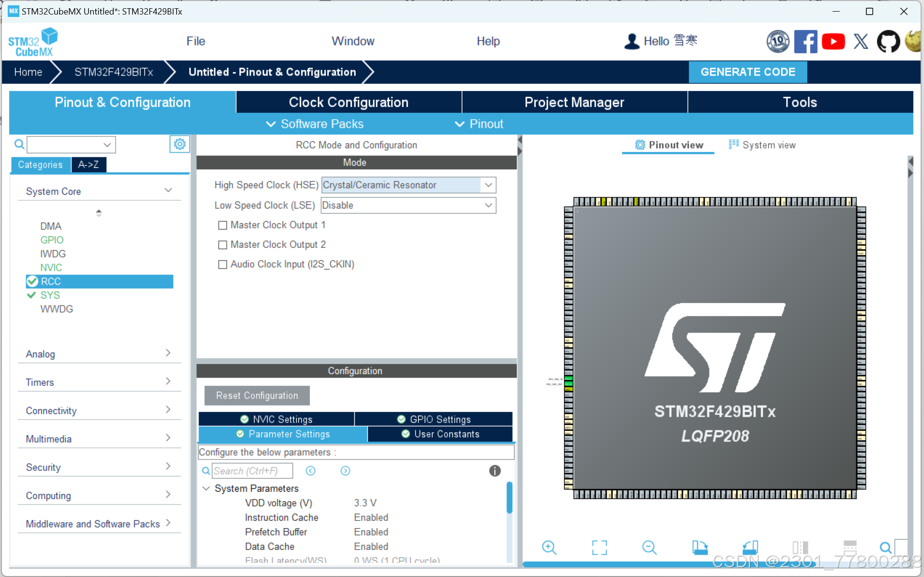This screenshot has width=924, height=577.
Task: Open the category search combo box dropdown
Action: click(x=107, y=145)
